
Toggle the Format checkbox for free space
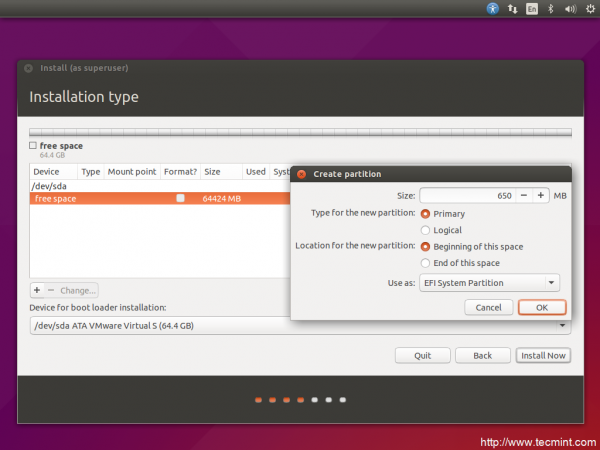coord(180,199)
